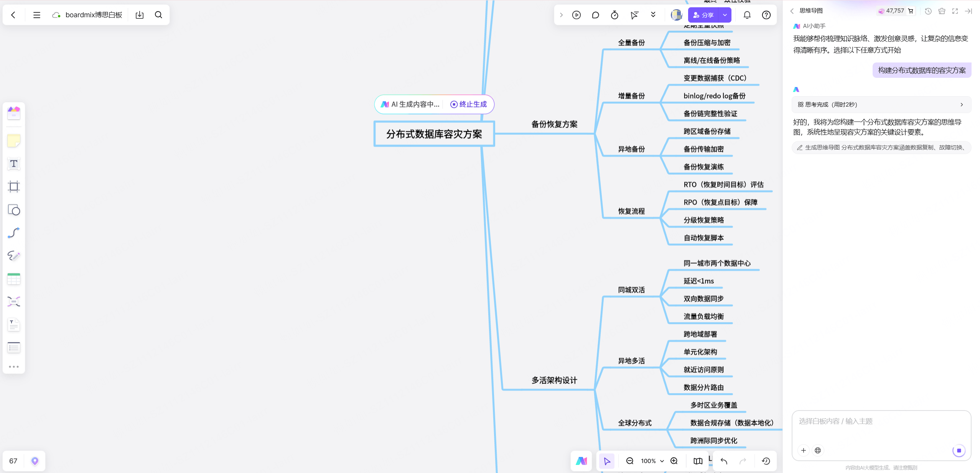Select the 全量备份 node

click(x=631, y=43)
